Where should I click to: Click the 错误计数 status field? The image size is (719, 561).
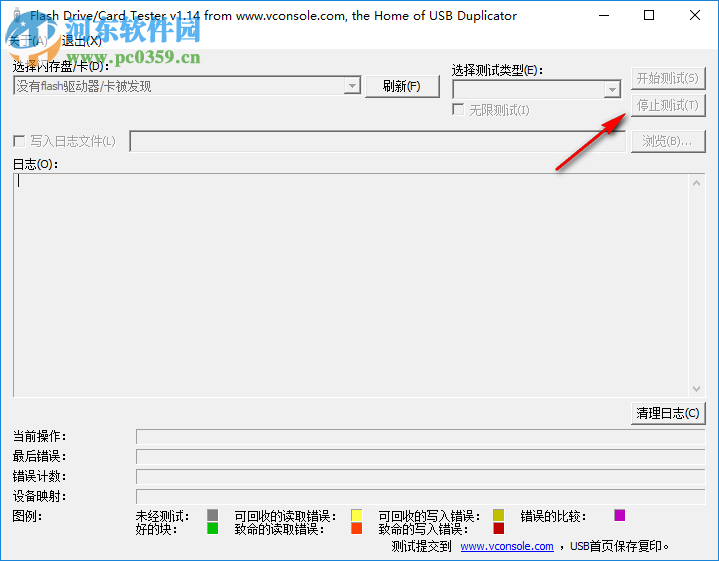420,477
